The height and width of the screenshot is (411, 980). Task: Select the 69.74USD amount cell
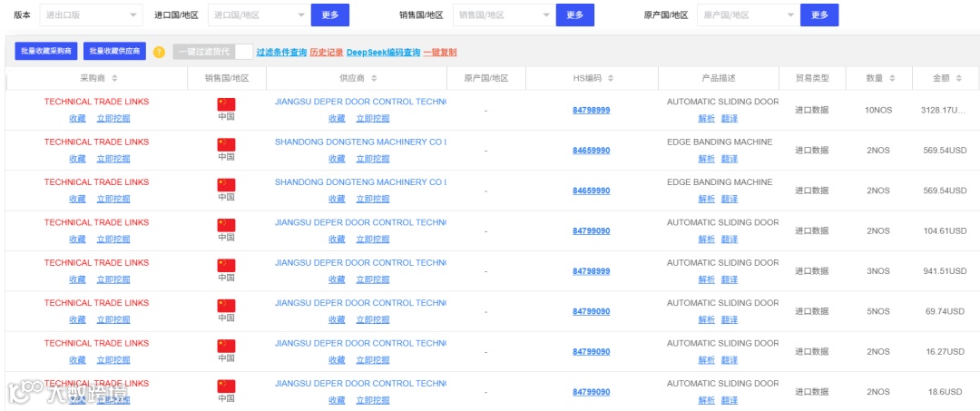pos(946,311)
